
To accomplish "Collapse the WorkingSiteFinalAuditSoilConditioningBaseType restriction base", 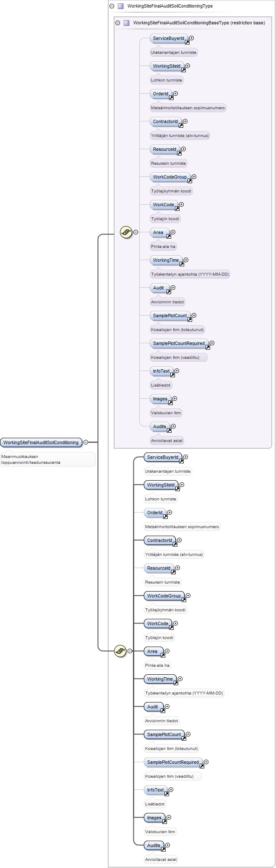I will (x=118, y=23).
